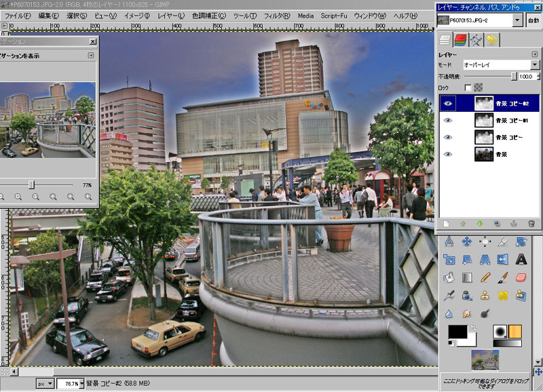543x392 pixels.
Task: Open the px unit dropdown
Action: tap(45, 384)
